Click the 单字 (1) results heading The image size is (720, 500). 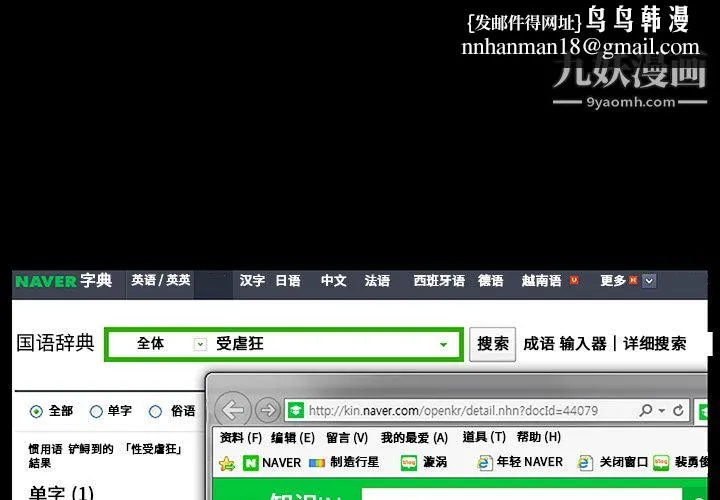click(x=61, y=494)
